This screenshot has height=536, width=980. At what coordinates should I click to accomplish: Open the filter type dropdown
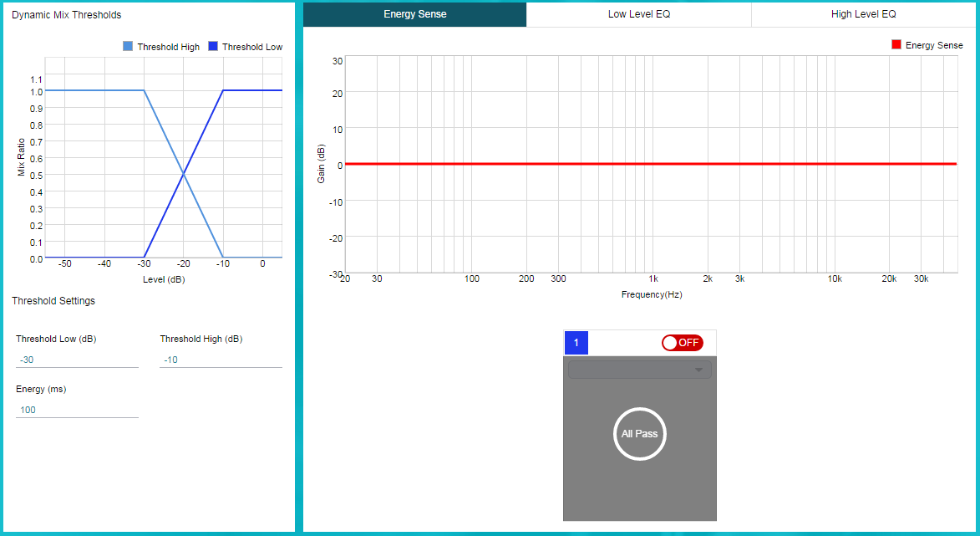click(x=639, y=370)
